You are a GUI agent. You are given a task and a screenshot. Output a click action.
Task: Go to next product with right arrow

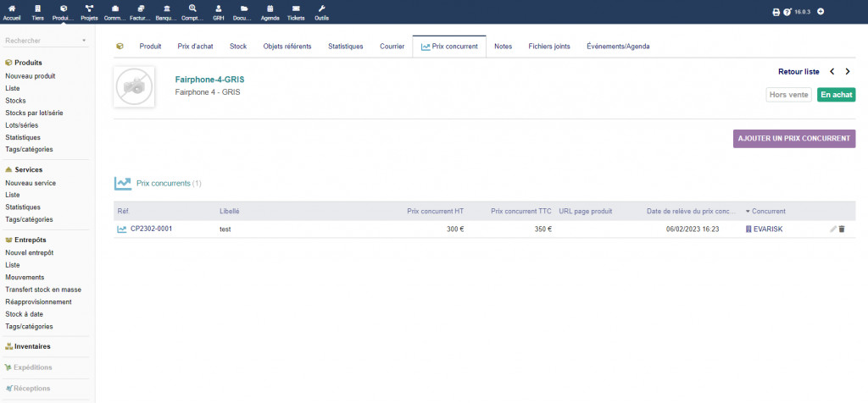848,72
